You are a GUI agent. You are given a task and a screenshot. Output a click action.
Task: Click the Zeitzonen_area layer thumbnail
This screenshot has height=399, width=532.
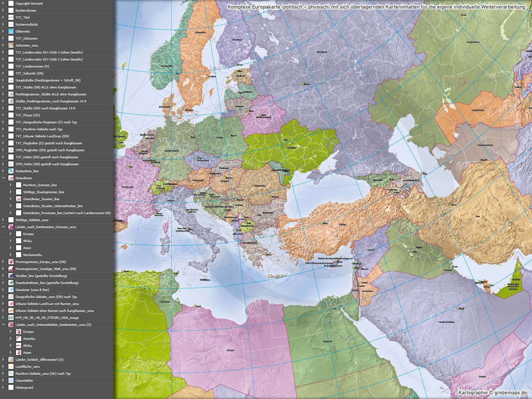11,45
